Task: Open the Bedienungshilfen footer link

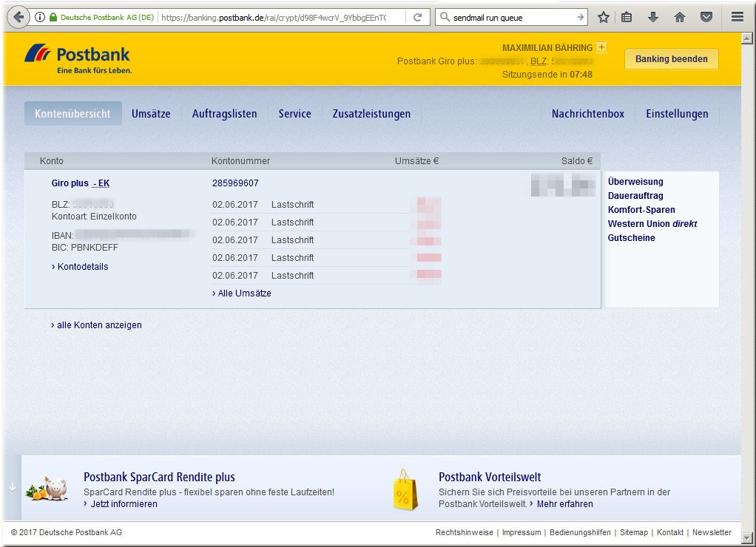Action: (x=580, y=532)
